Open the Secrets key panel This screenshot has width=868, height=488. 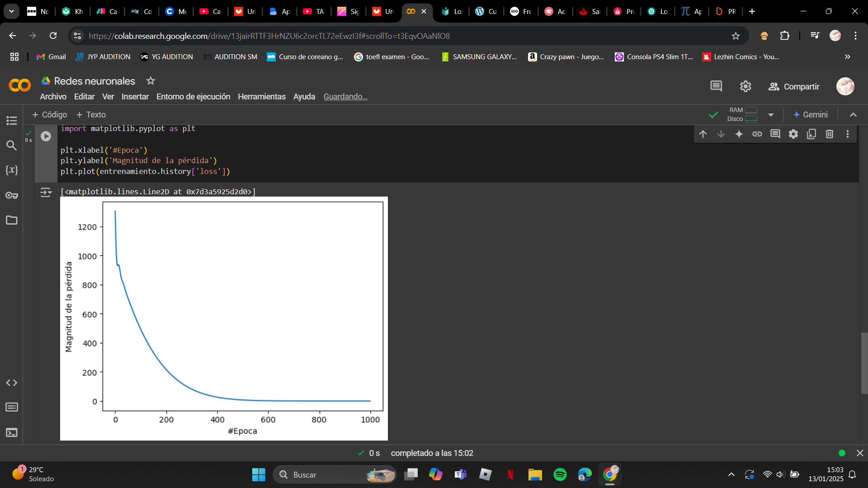pos(12,195)
